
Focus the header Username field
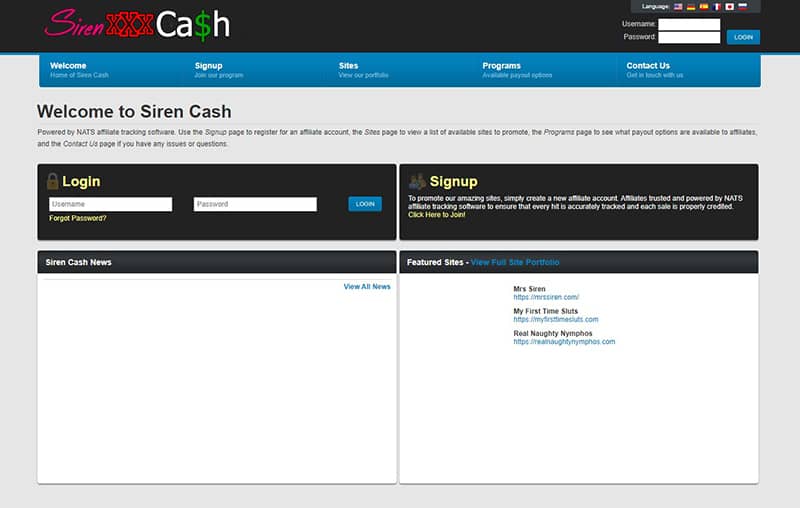click(x=689, y=24)
